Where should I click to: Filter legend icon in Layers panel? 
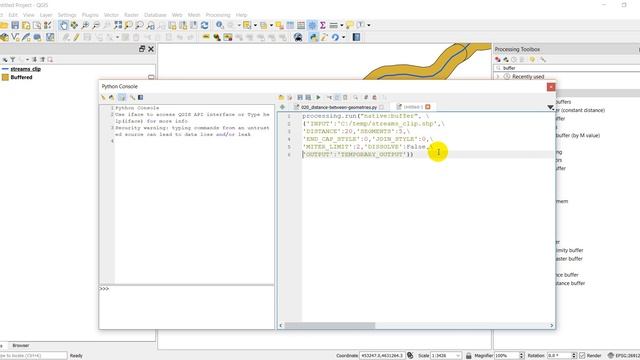[x=13, y=60]
